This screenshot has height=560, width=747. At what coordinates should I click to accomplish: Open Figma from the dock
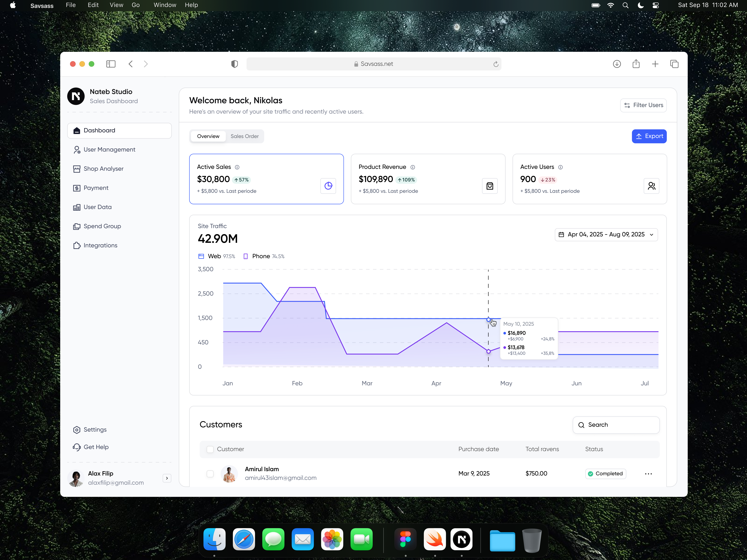[x=405, y=539]
